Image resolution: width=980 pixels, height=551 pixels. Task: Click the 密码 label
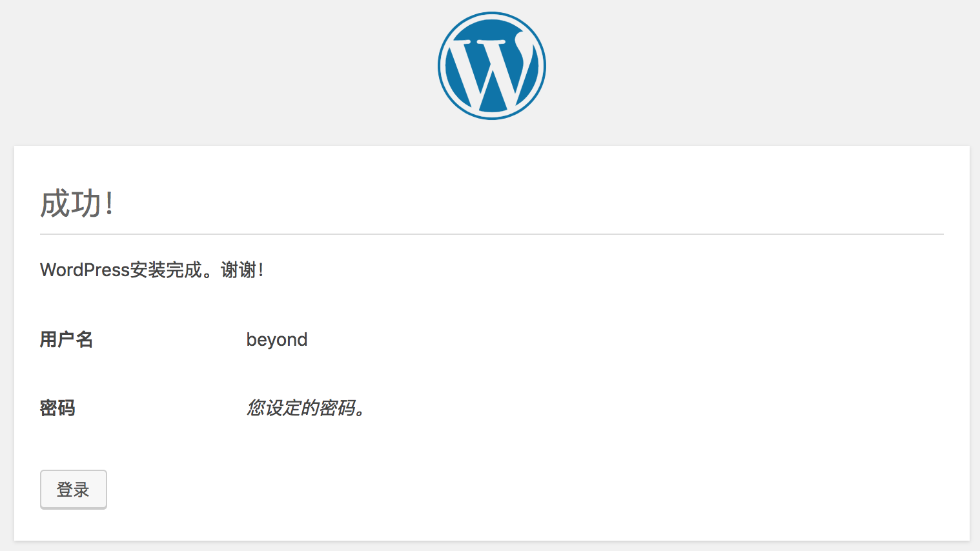coord(57,408)
